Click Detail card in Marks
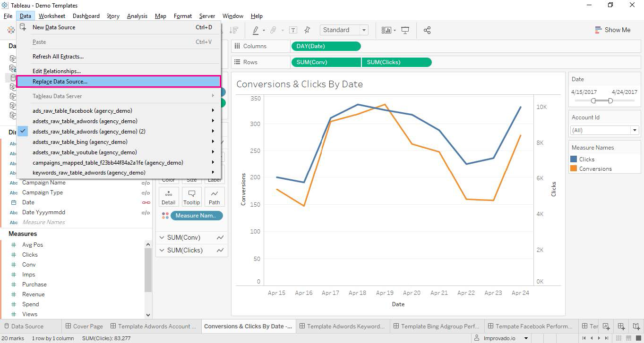Image resolution: width=644 pixels, height=343 pixels. [x=169, y=197]
